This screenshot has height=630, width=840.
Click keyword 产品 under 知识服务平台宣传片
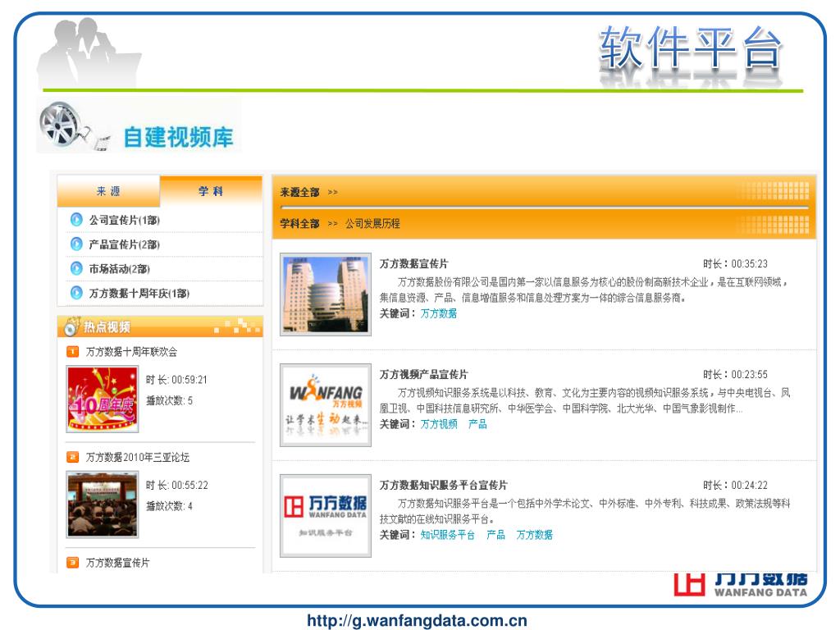point(495,535)
